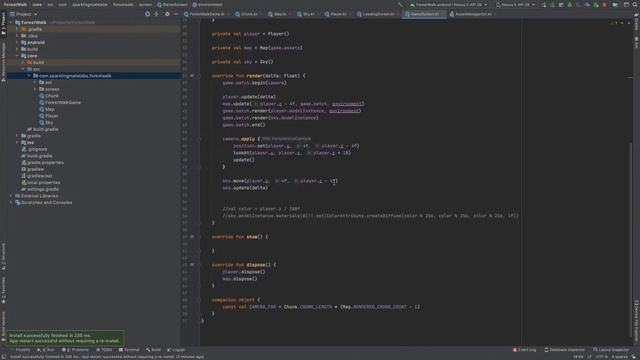This screenshot has height=360, width=640.
Task: Click the locate-in-project target icon
Action: [147, 14]
